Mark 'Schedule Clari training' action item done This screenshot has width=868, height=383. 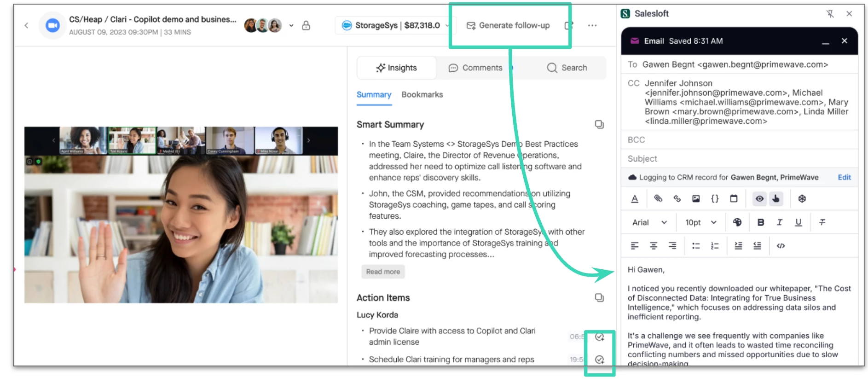599,360
